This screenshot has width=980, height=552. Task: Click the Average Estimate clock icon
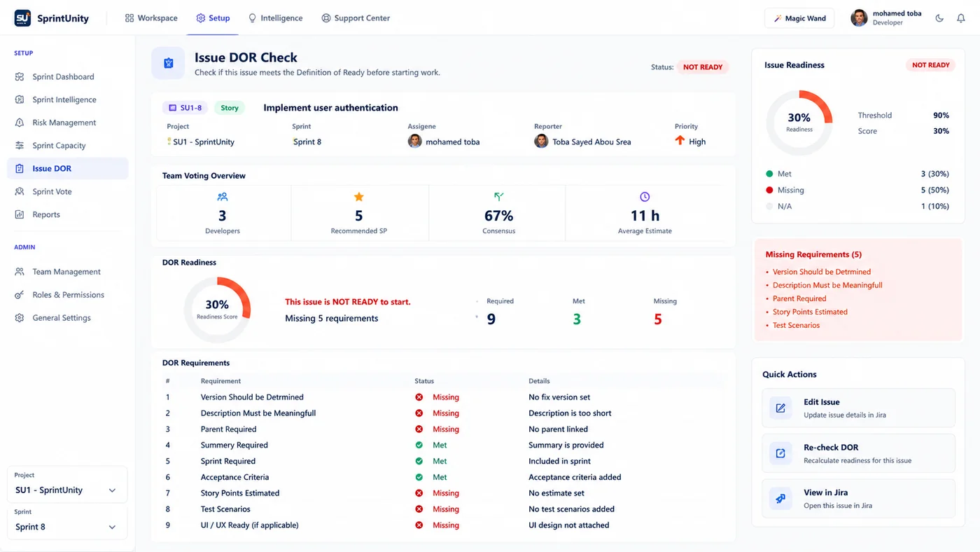645,197
